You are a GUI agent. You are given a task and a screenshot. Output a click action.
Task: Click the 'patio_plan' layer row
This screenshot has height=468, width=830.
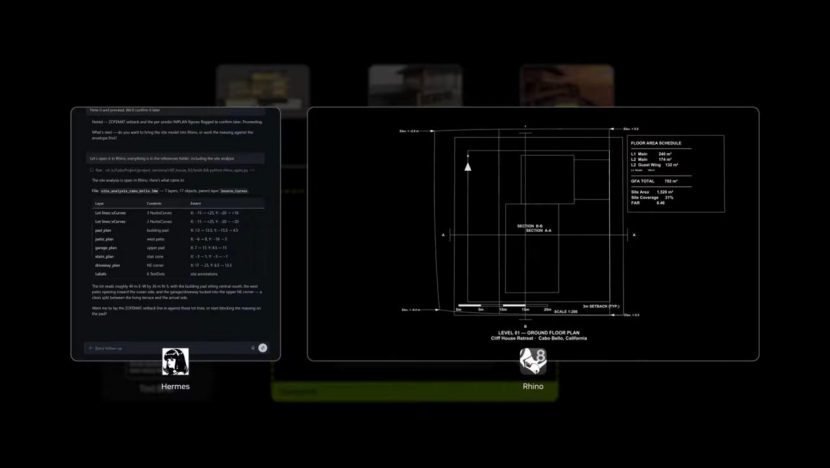178,239
